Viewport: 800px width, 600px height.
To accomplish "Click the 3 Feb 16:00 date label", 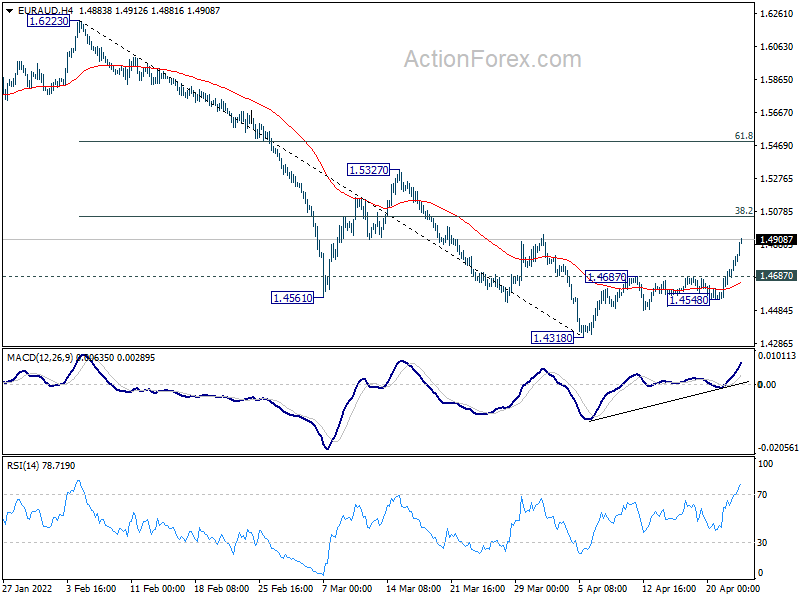I will click(91, 588).
